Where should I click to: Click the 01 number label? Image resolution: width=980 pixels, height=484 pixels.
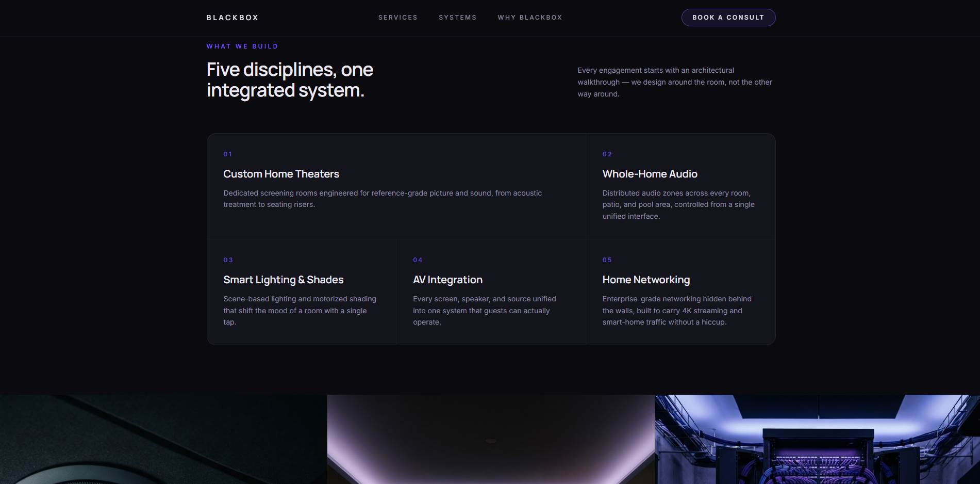pos(228,154)
